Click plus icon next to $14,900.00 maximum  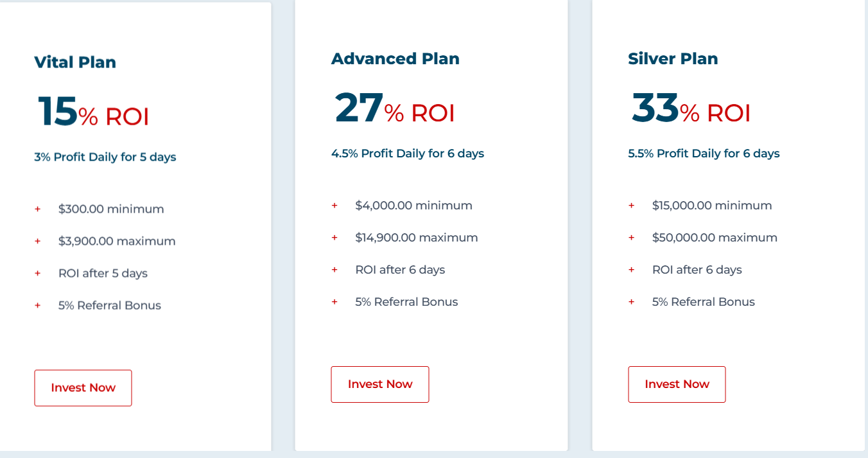[334, 238]
